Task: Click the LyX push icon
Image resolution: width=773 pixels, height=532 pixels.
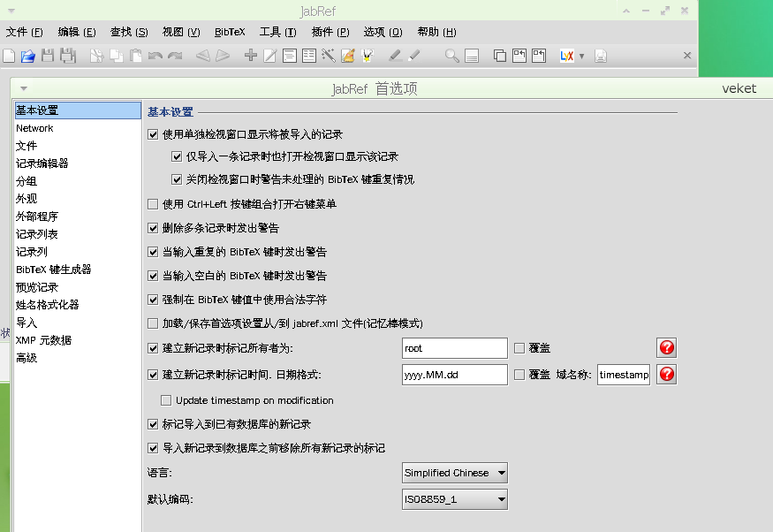Action: point(567,56)
